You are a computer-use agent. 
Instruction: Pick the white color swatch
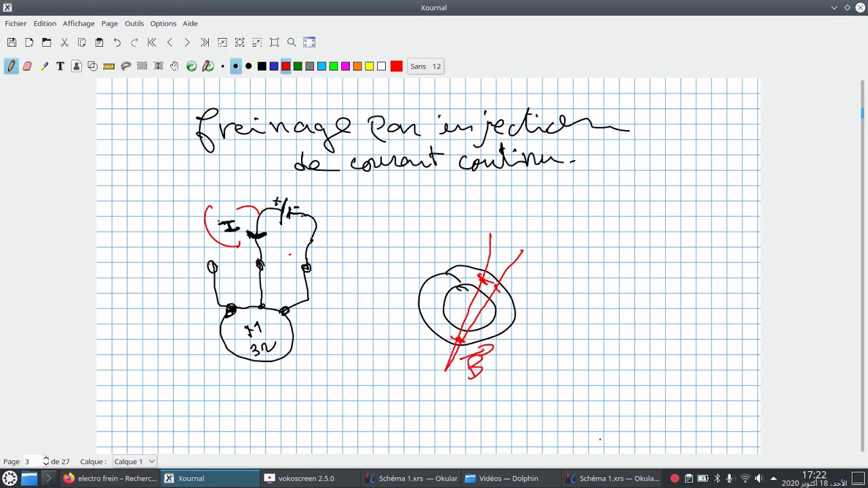[381, 66]
